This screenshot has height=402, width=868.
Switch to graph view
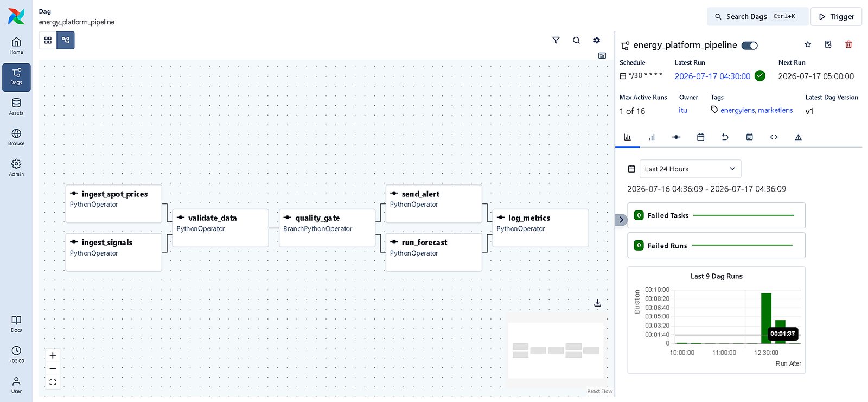click(x=66, y=40)
